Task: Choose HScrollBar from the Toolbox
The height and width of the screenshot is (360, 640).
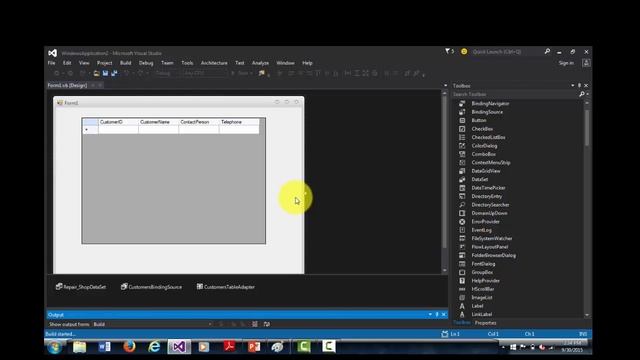Action: (482, 289)
